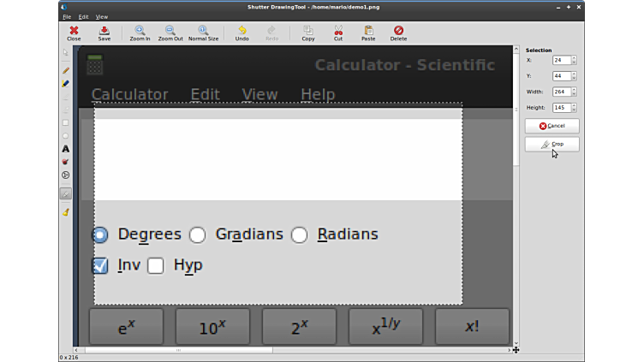Undo the last drawing action
The height and width of the screenshot is (362, 644).
[x=241, y=33]
